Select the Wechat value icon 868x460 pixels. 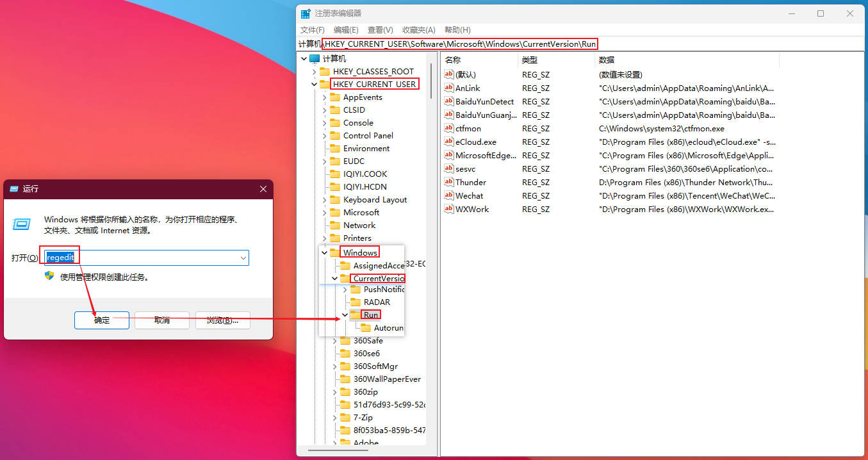[x=449, y=196]
